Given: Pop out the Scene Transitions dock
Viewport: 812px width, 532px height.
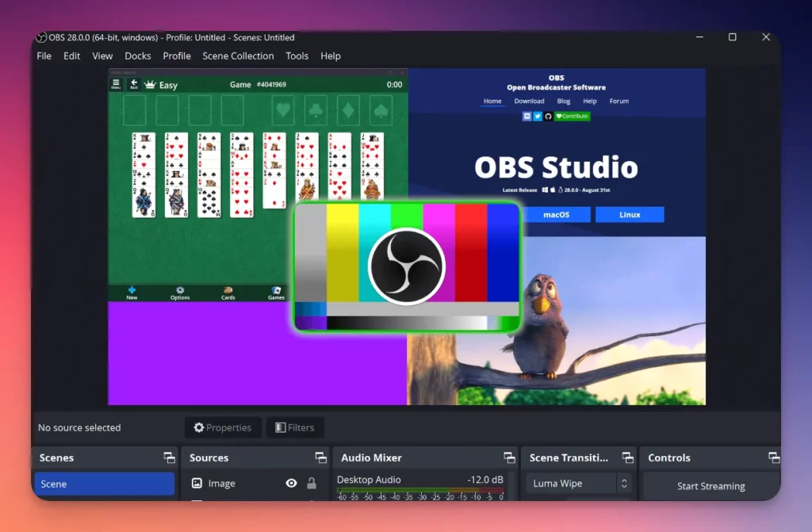Looking at the screenshot, I should pos(627,457).
